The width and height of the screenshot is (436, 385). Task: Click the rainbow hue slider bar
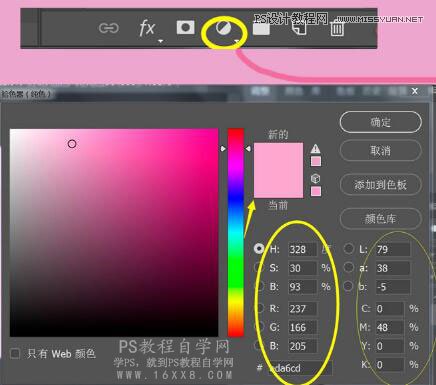[236, 233]
